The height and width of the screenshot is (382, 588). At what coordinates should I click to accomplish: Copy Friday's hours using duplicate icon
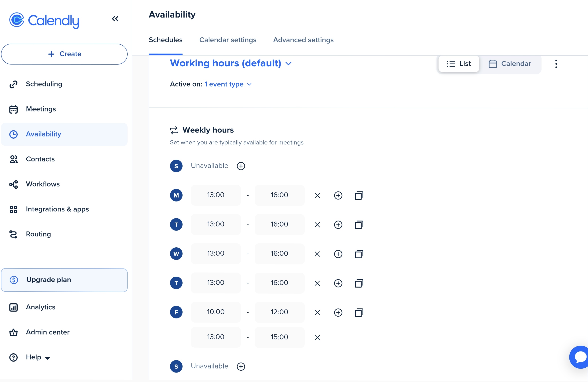(x=359, y=313)
